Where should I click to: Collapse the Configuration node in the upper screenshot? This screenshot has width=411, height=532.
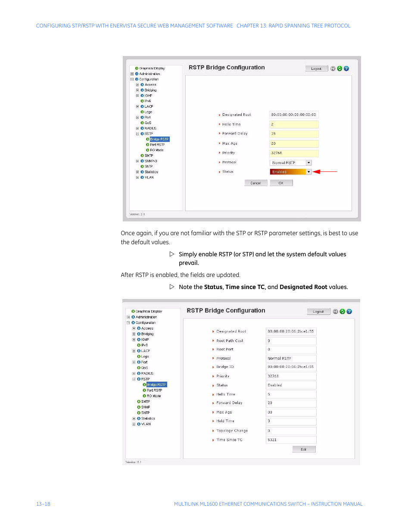pyautogui.click(x=132, y=79)
